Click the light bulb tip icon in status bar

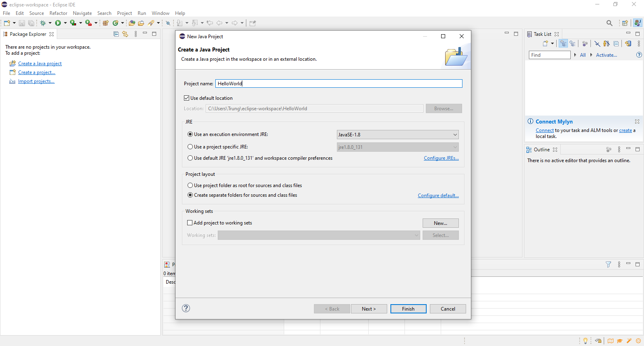(x=585, y=341)
